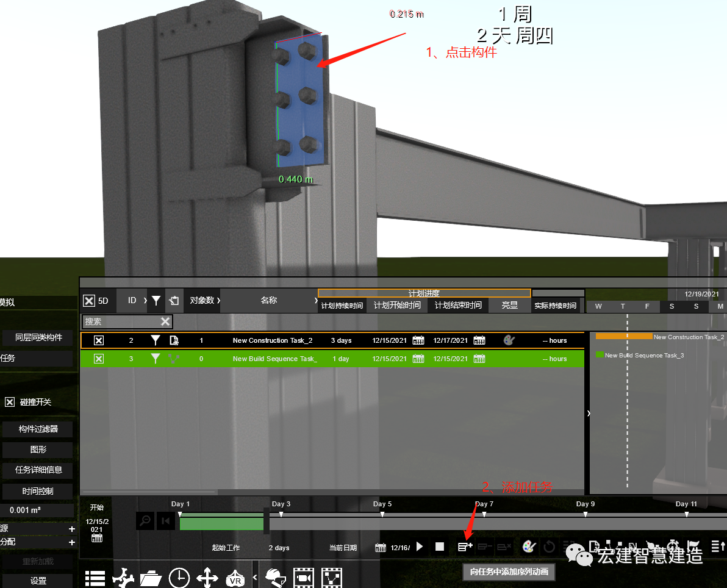Expand the ID column header arrow

tap(145, 301)
